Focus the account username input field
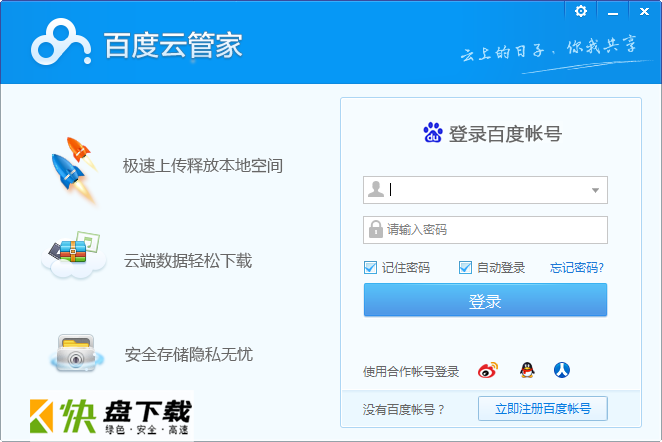This screenshot has height=442, width=662. coord(485,190)
